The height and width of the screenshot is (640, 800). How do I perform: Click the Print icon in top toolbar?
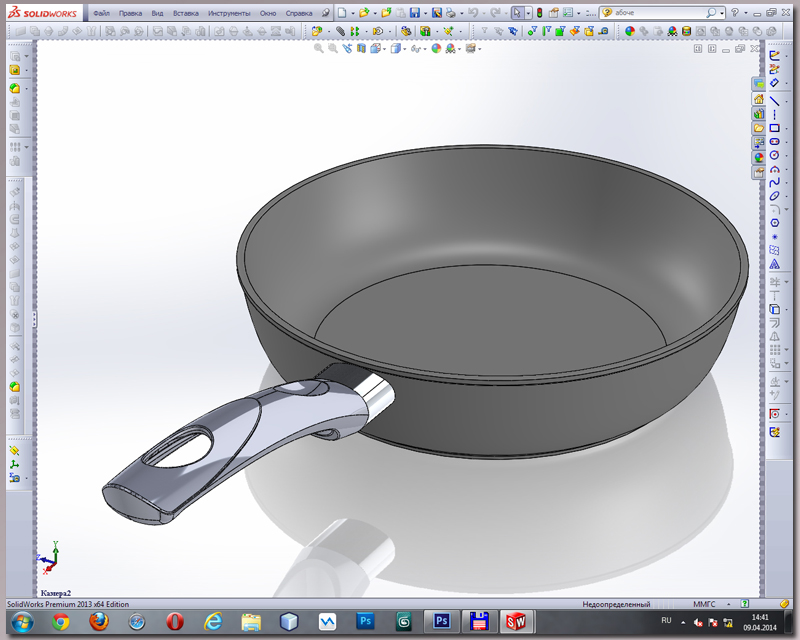[451, 13]
